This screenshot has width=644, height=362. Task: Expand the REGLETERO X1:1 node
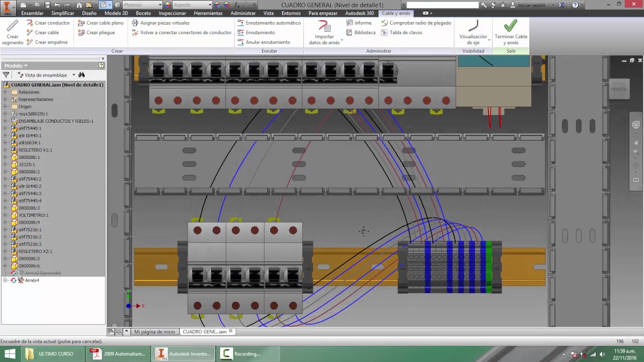[x=5, y=150]
